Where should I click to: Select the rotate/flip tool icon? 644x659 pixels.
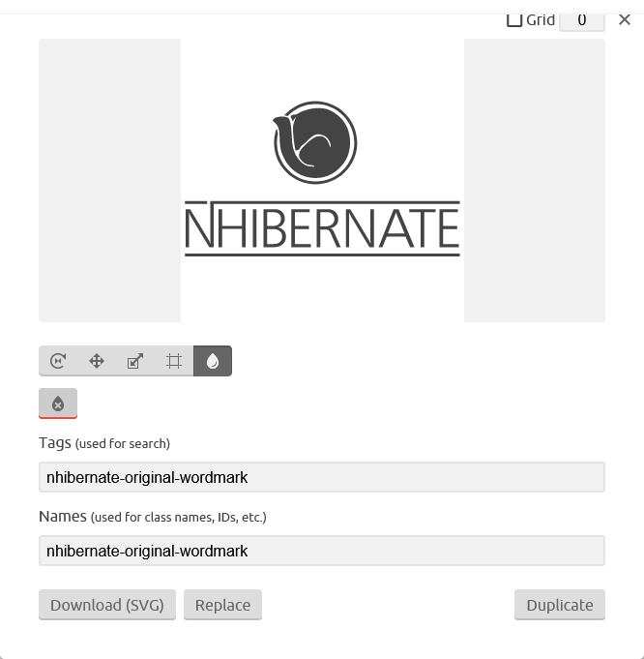pos(58,361)
